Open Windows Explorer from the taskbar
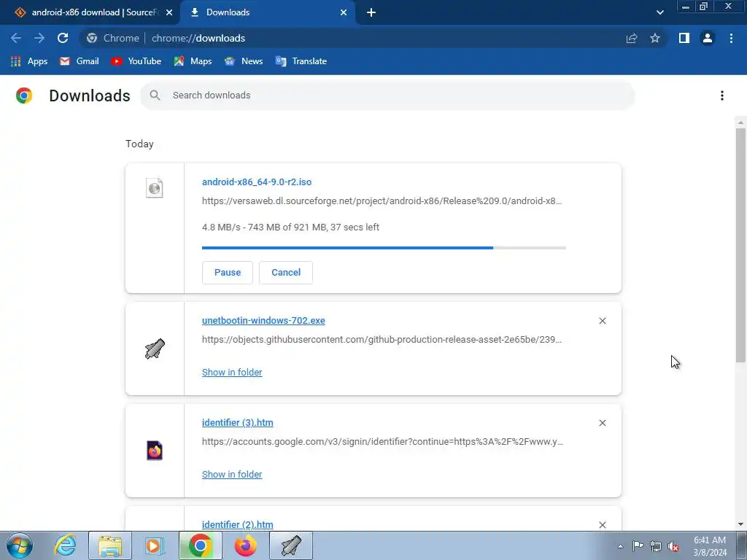Screen dimensions: 747x560 [110, 545]
